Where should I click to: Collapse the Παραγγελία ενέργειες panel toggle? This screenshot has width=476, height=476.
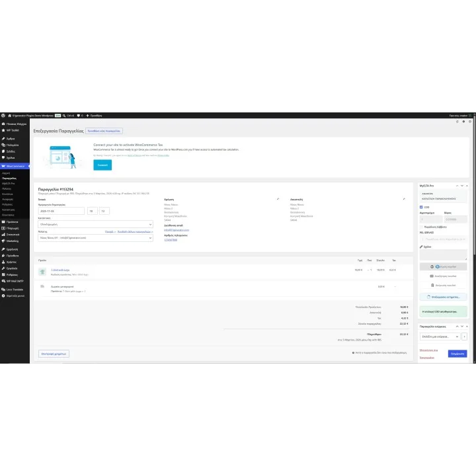467,327
